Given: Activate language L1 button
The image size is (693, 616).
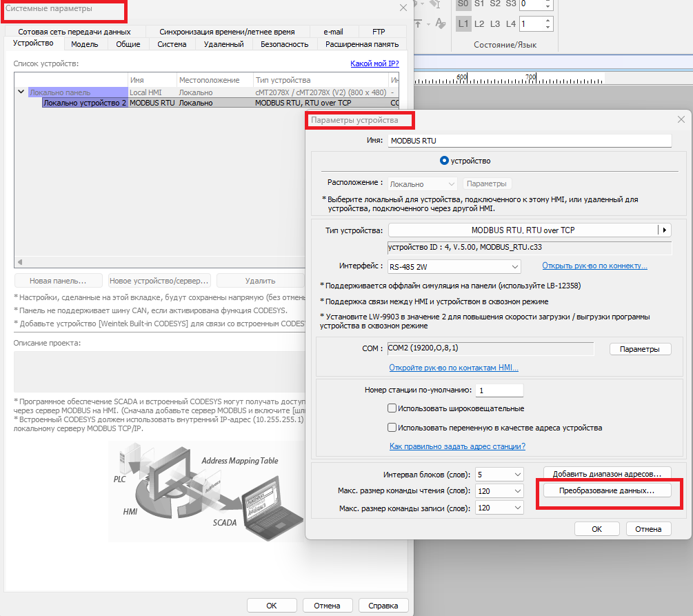Looking at the screenshot, I should [463, 23].
